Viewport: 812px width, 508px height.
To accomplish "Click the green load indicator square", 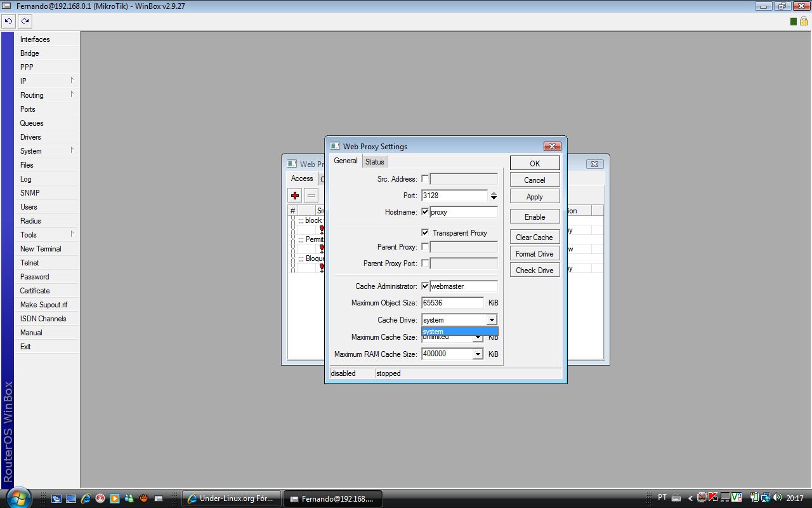I will pos(793,22).
